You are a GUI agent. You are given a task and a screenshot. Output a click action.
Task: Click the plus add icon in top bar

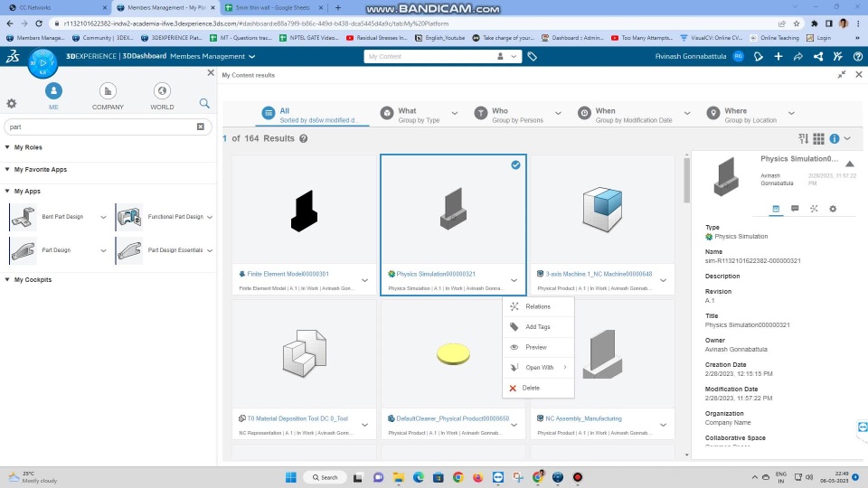pos(778,56)
